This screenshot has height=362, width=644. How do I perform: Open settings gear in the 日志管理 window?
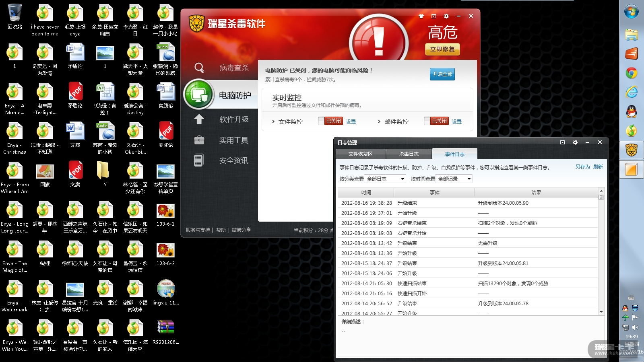575,142
